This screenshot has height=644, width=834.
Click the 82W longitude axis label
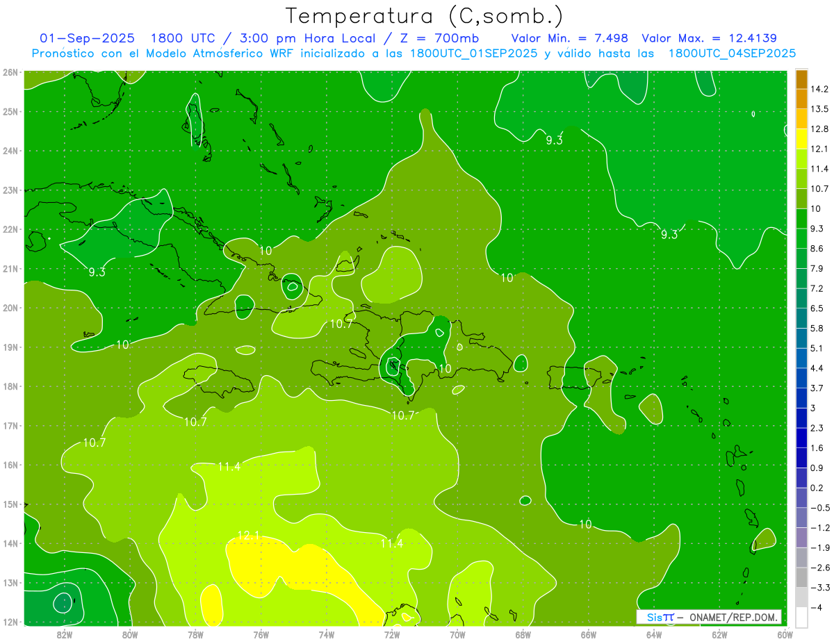pos(65,634)
